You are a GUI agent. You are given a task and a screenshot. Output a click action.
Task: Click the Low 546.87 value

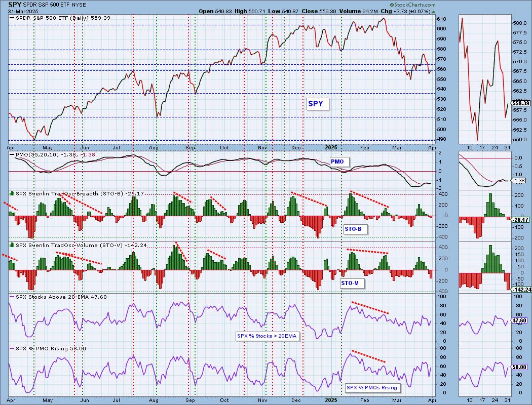point(283,11)
